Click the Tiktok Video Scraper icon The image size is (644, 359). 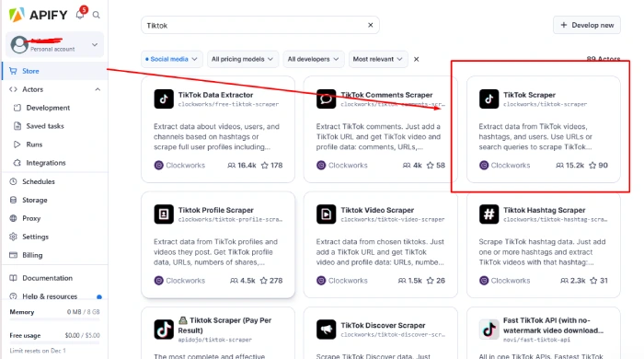tap(326, 214)
